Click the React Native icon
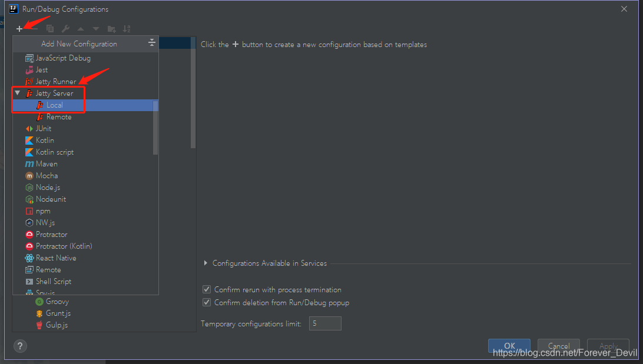Viewport: 643px width, 364px height. coord(29,258)
